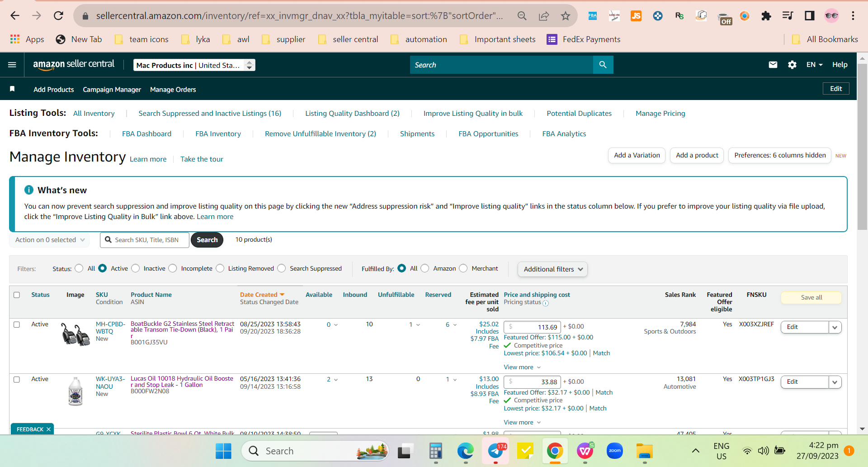Open the Action on 0 selected dropdown
The height and width of the screenshot is (467, 868).
coord(50,240)
